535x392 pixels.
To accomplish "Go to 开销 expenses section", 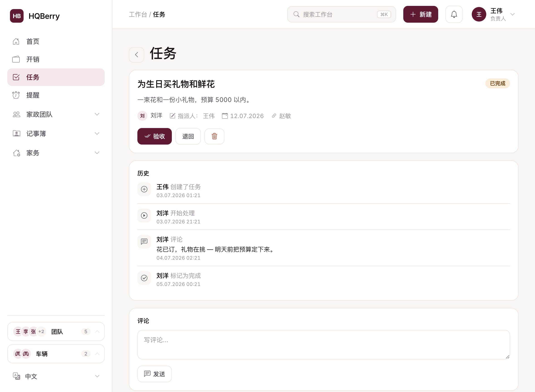I will 56,59.
